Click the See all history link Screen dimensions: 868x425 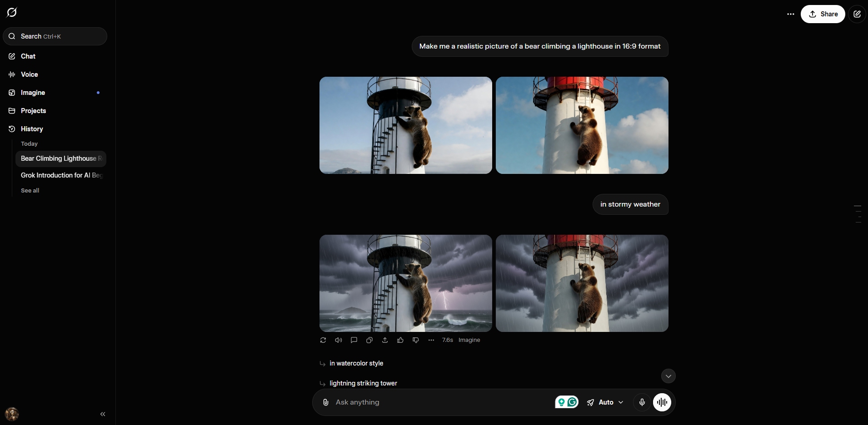[x=30, y=191]
